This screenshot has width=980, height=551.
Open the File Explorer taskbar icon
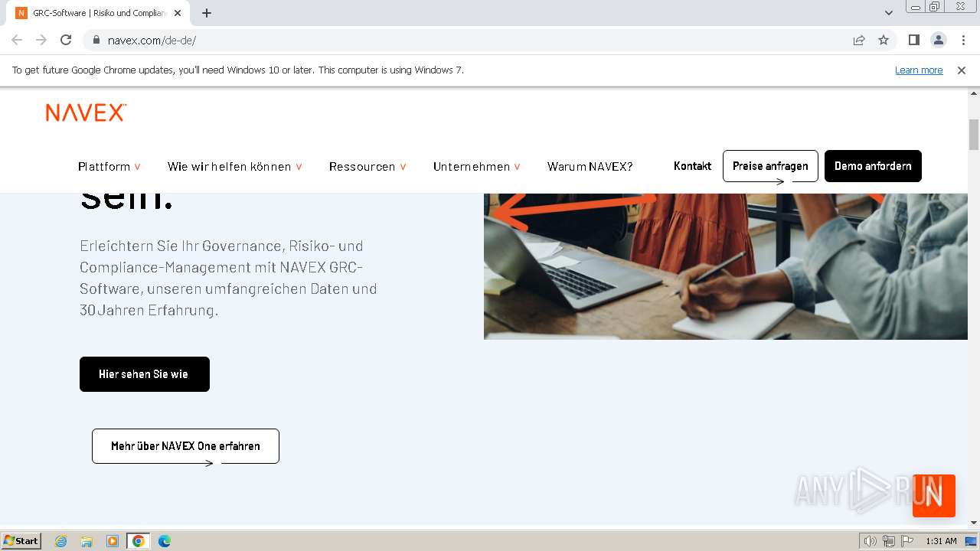87,541
